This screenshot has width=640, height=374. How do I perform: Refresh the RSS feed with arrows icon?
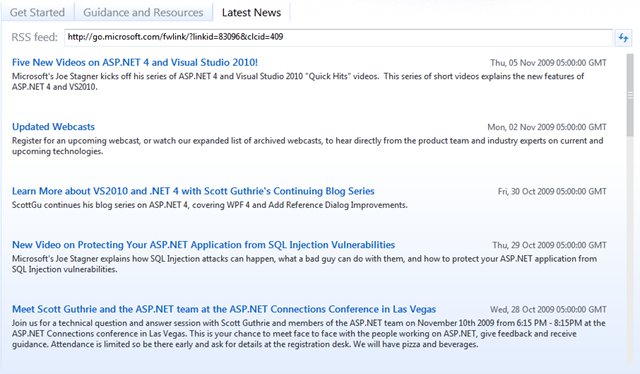[623, 38]
